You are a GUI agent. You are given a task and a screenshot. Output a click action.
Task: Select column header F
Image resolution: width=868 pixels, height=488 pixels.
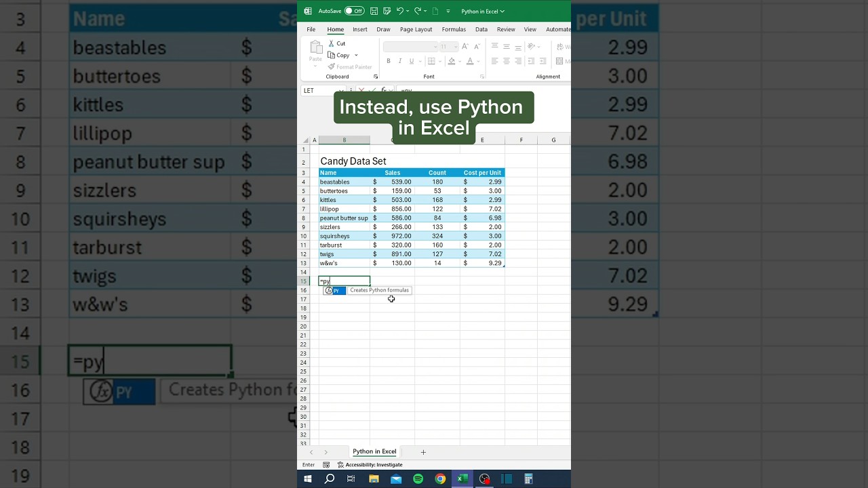(521, 140)
